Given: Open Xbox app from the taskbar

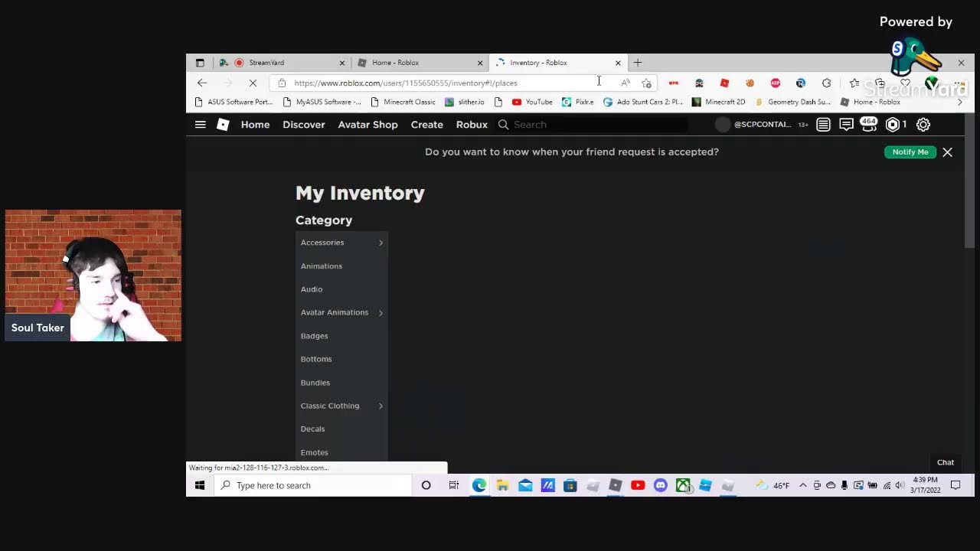Looking at the screenshot, I should point(683,485).
